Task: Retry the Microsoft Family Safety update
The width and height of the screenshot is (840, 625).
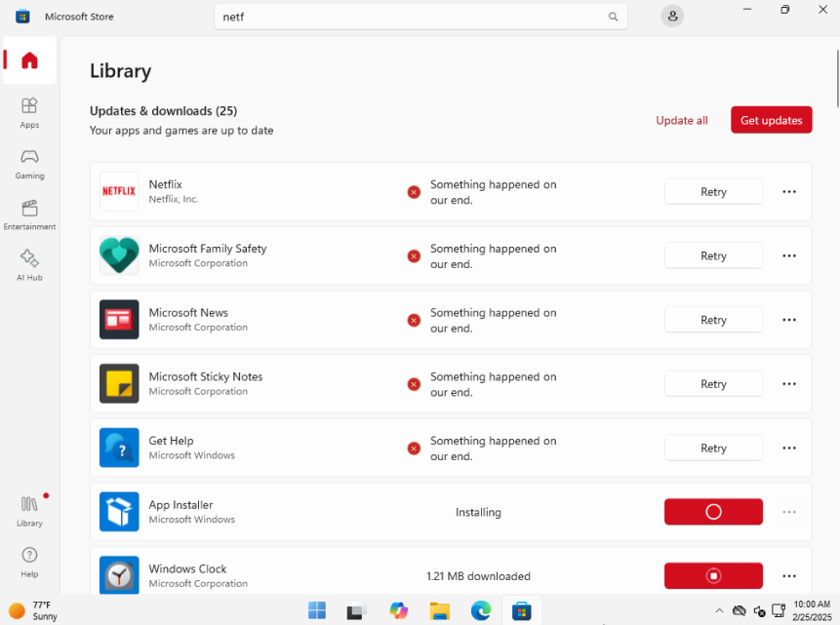Action: (713, 255)
